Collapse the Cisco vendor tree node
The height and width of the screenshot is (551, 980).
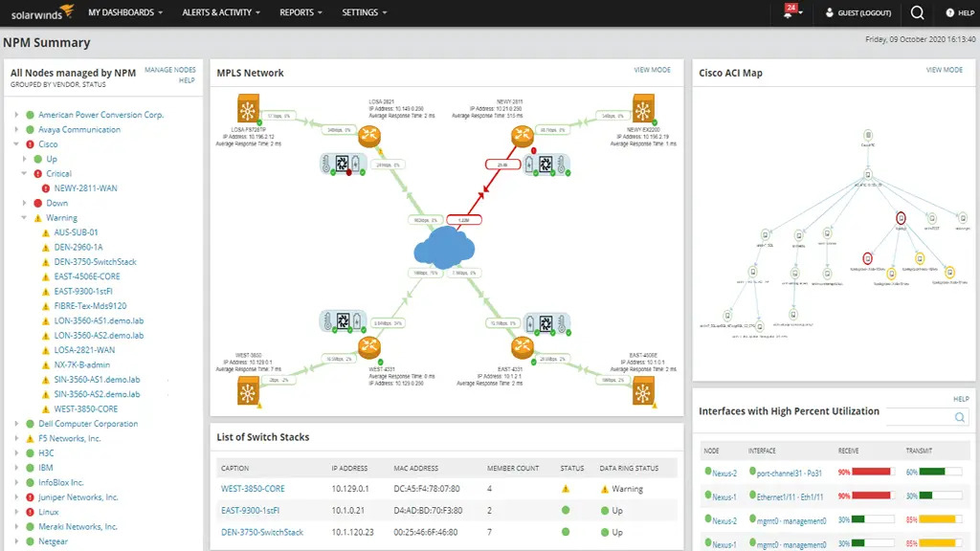coord(15,143)
